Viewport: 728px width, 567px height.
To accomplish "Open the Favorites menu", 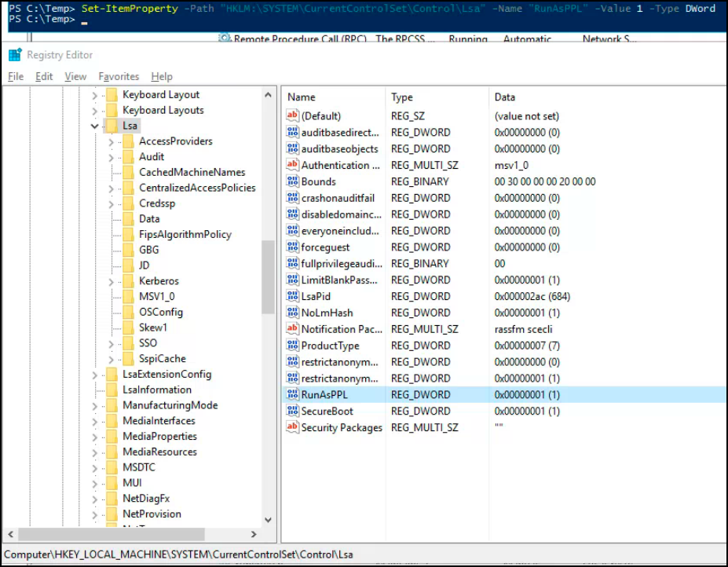I will 119,76.
